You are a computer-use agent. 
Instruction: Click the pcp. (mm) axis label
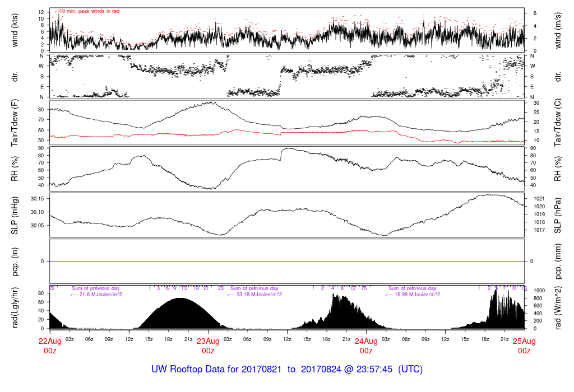tap(558, 261)
